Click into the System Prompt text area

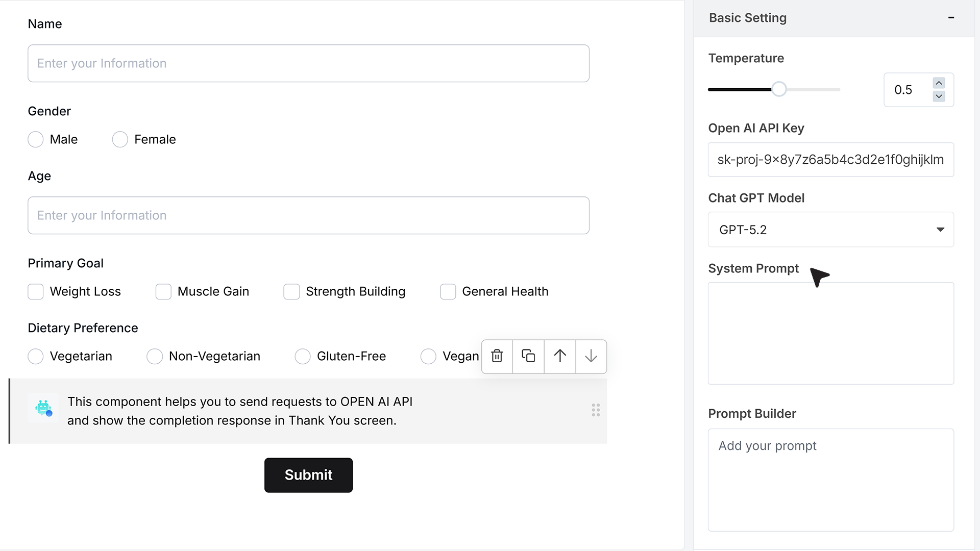pos(830,333)
